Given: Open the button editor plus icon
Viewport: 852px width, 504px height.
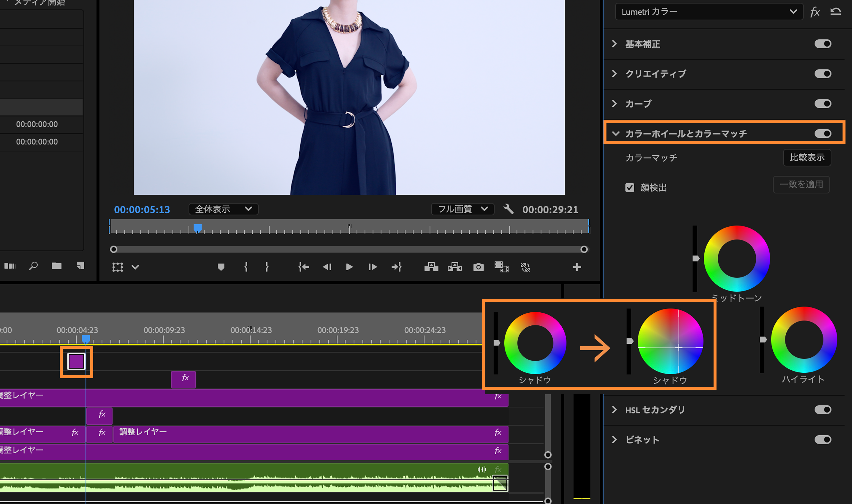Looking at the screenshot, I should (x=577, y=267).
